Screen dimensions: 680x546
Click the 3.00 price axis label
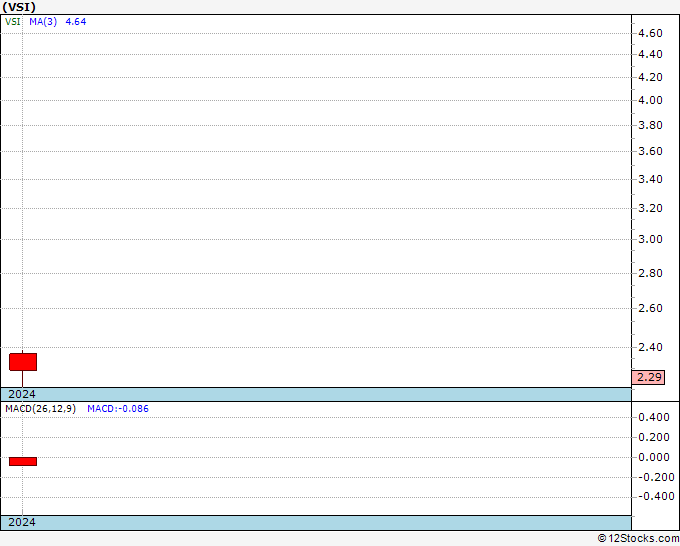coord(651,239)
